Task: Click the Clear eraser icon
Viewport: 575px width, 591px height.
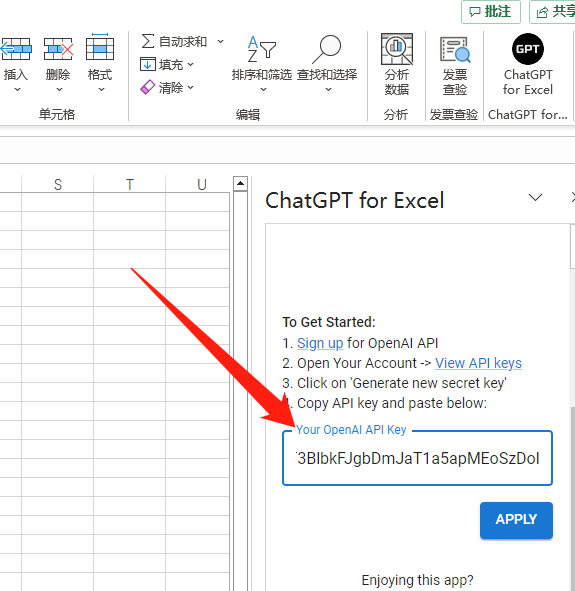Action: click(147, 87)
